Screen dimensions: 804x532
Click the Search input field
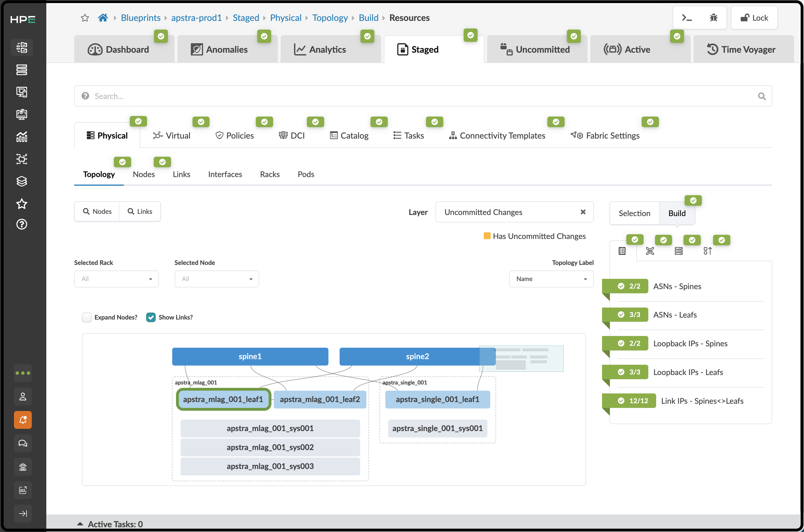[423, 96]
